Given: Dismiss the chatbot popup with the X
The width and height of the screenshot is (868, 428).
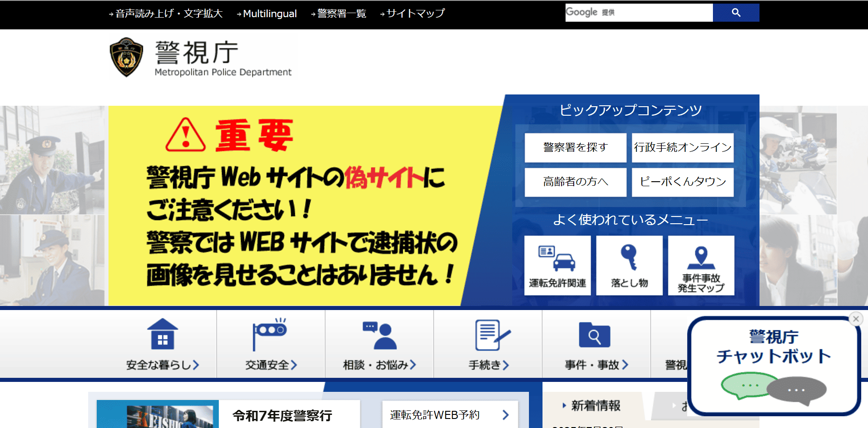Looking at the screenshot, I should [x=856, y=319].
